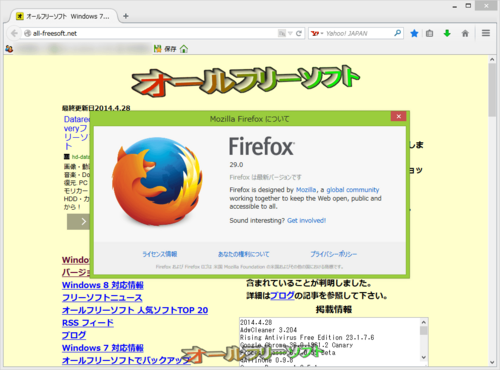Click the 2014.4.28 date line in list
Screen dimensions: 500x370
pos(256,322)
